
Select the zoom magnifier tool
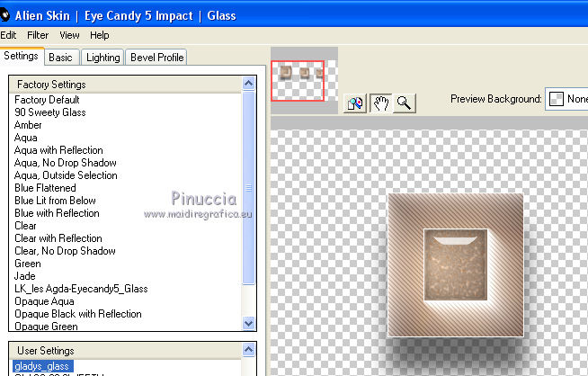(x=405, y=103)
